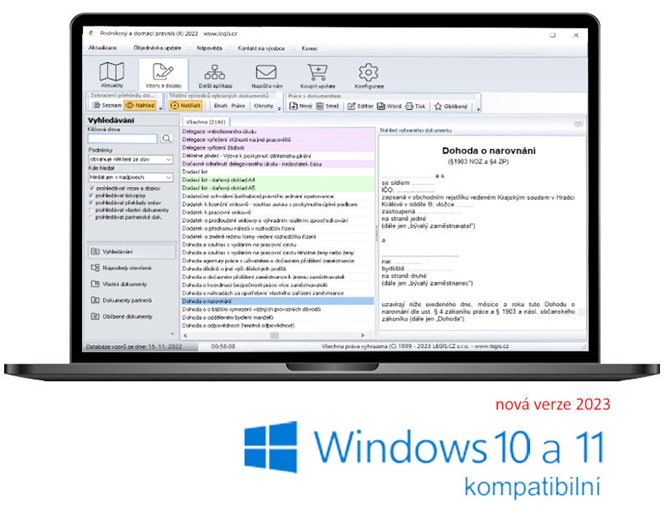
Task: Open the Objednávka update menu
Action: 157,48
